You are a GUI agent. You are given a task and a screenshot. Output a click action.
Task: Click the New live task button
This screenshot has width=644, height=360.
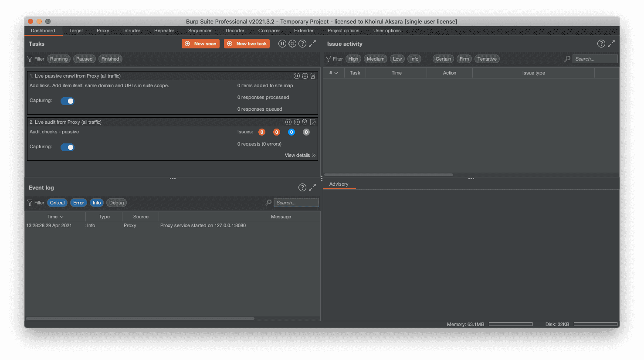(x=247, y=44)
